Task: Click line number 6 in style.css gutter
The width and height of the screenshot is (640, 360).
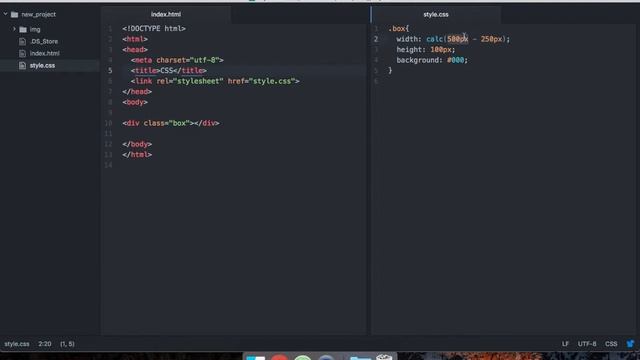Action: pos(376,81)
